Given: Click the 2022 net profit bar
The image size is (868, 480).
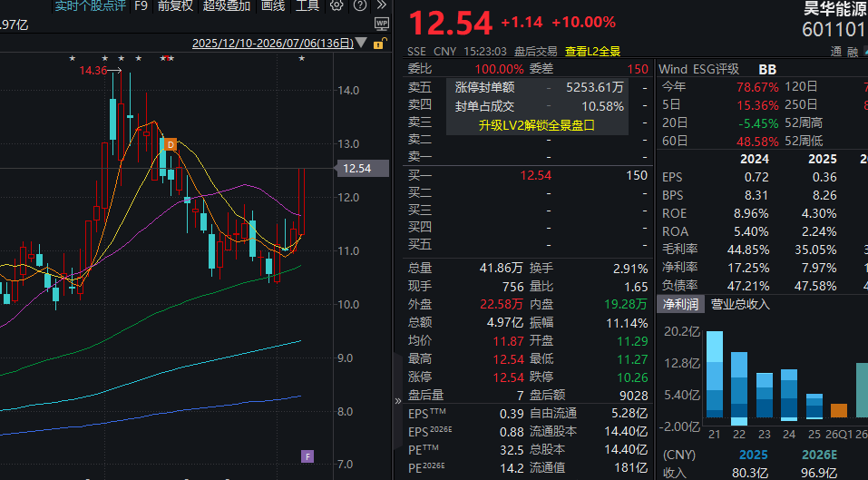Looking at the screenshot, I should click(x=739, y=388).
